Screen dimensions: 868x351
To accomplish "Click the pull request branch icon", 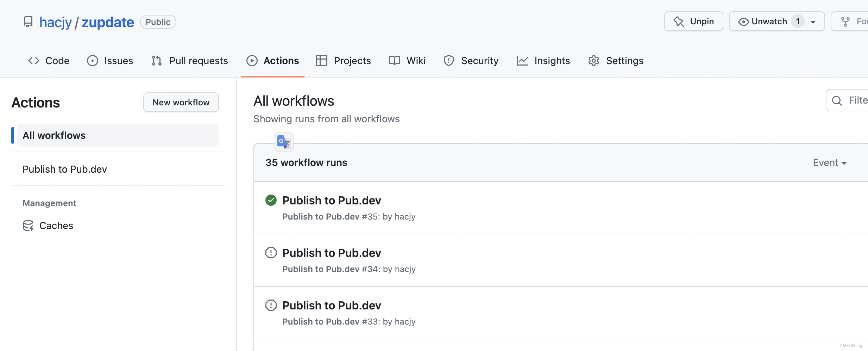I will 157,61.
